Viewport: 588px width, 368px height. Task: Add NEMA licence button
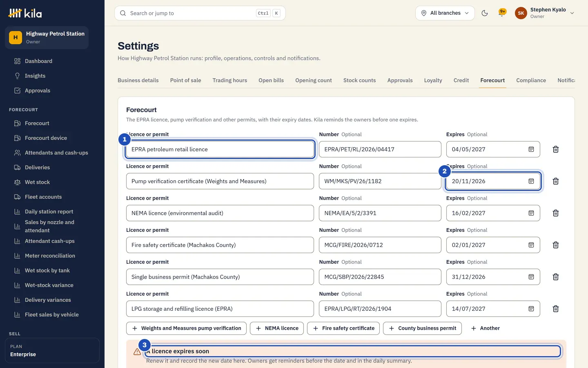click(277, 328)
